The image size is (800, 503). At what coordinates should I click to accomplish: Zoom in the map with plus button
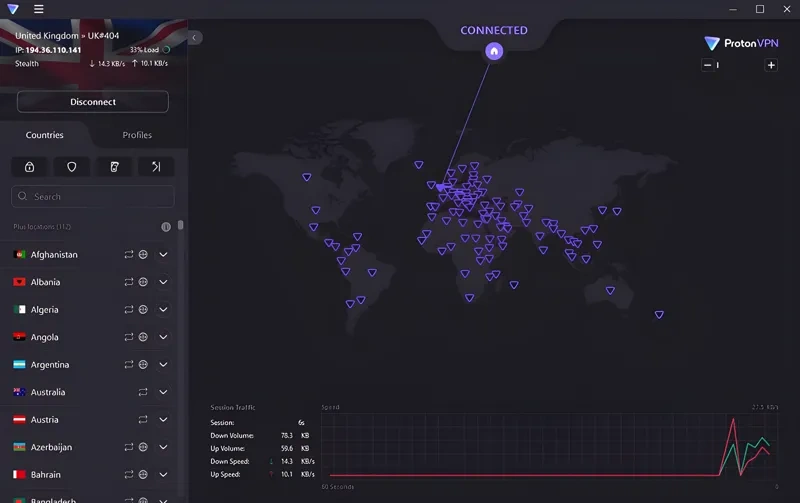coord(771,65)
